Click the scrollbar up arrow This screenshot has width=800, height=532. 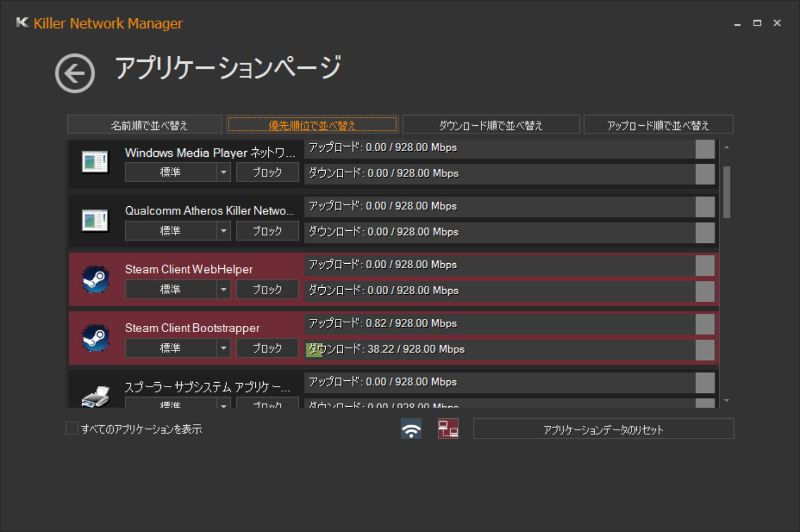coord(726,148)
